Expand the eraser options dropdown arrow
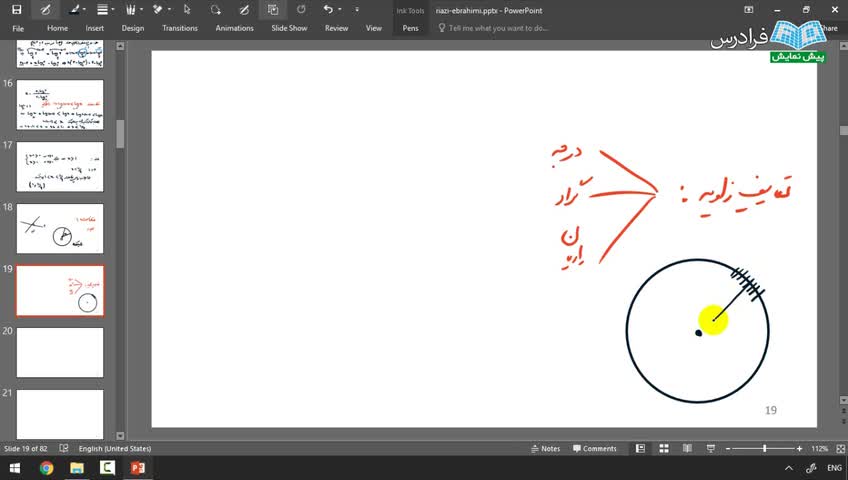 [169, 10]
